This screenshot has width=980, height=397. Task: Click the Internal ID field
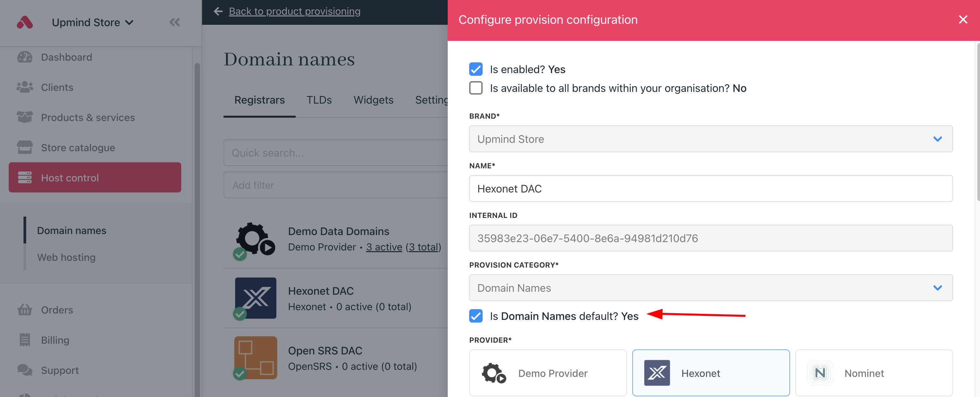click(710, 238)
